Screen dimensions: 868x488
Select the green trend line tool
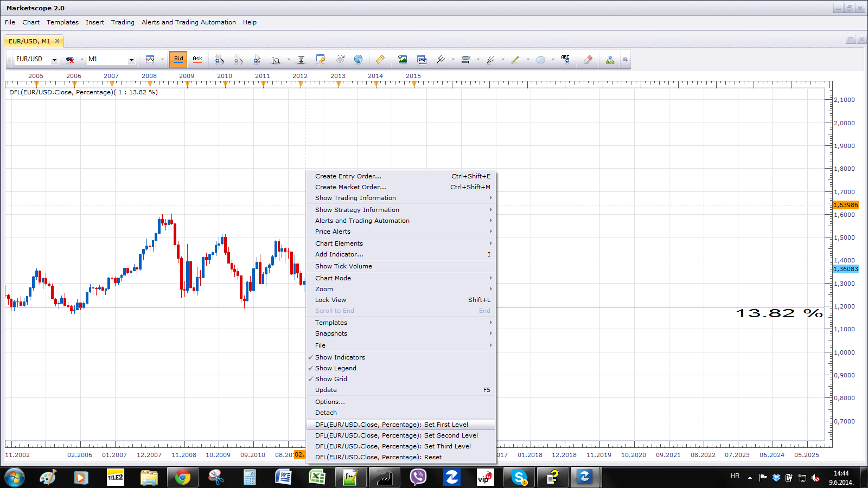pos(515,59)
